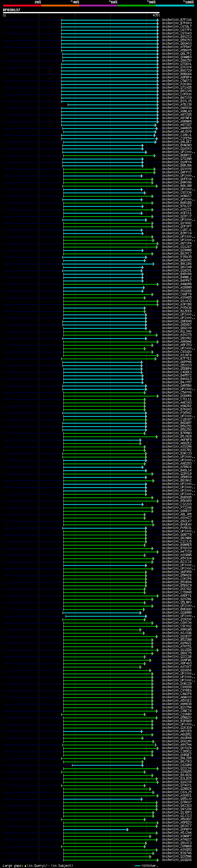Select hit label UniRef100_A9TS87

[x=176, y=125]
